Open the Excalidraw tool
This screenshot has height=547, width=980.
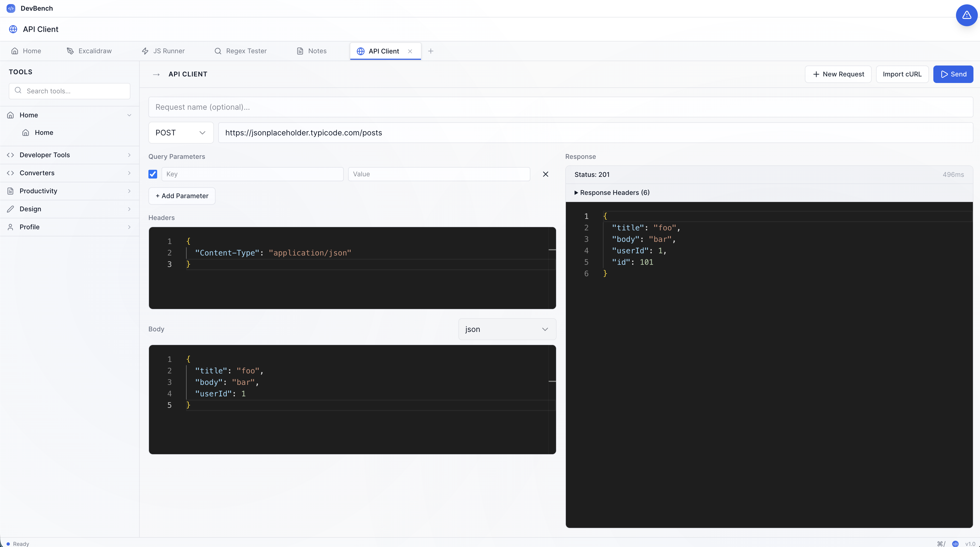coord(95,50)
